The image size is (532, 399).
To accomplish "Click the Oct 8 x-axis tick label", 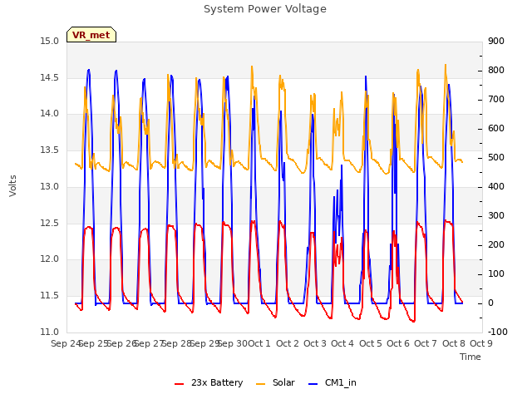I will tap(454, 343).
